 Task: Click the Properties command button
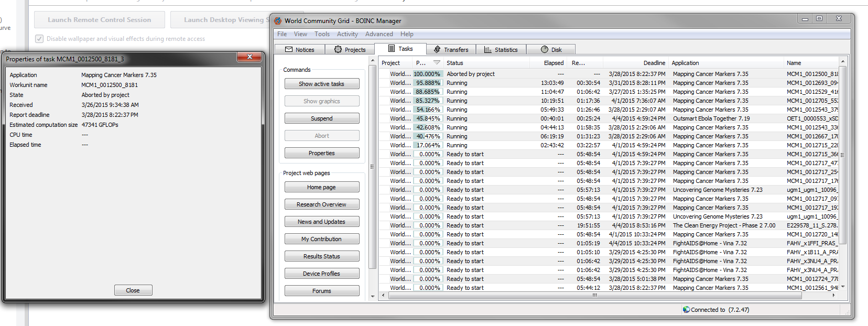pos(322,153)
